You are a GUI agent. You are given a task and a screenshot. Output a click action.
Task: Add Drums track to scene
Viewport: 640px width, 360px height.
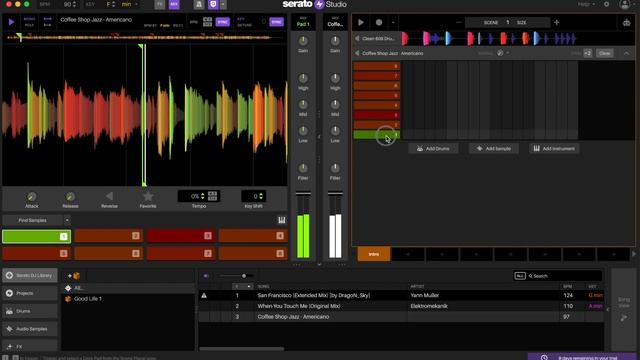pyautogui.click(x=433, y=149)
